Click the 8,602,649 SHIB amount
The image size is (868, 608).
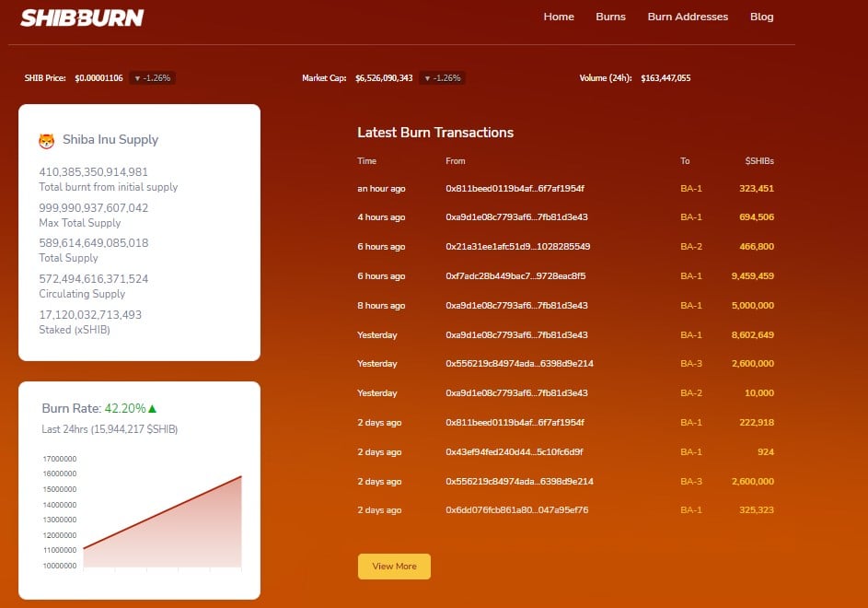[x=752, y=334]
